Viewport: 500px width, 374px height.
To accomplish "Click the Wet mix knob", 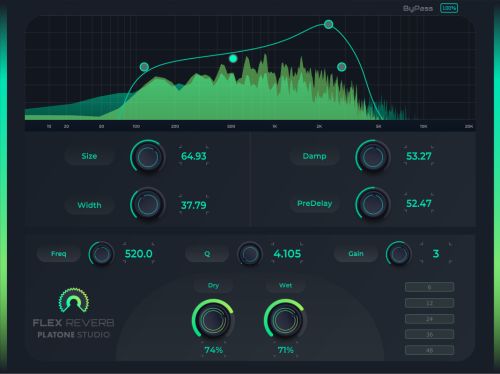I will point(285,320).
